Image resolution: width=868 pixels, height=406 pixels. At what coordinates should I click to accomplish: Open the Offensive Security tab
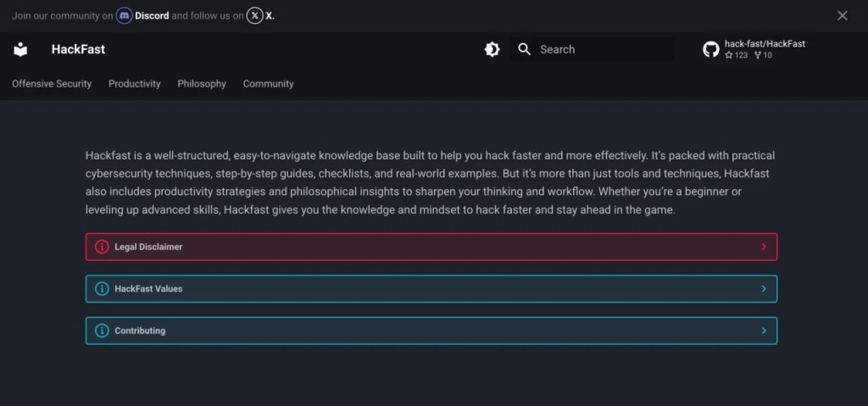point(52,84)
